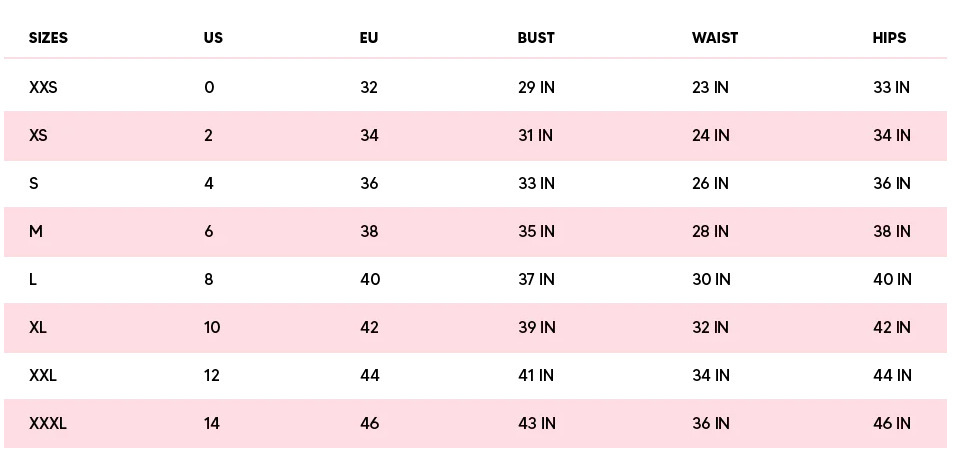Select the US column header
953x457 pixels.
[x=213, y=38]
